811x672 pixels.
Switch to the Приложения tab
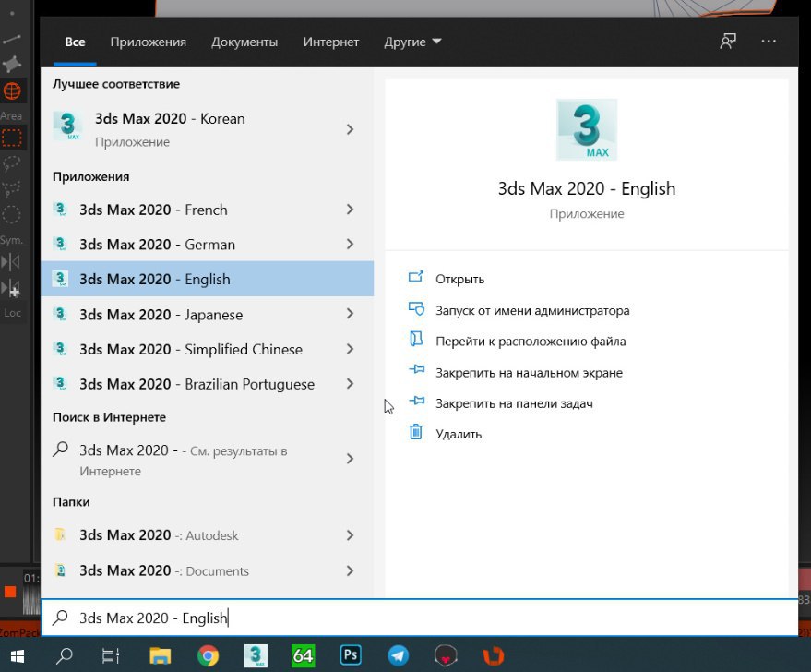(x=148, y=42)
